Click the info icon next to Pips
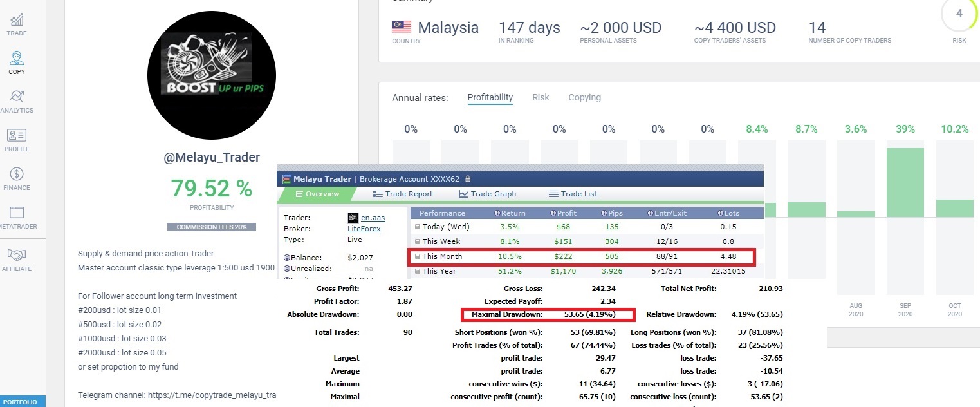The width and height of the screenshot is (980, 407). click(604, 213)
